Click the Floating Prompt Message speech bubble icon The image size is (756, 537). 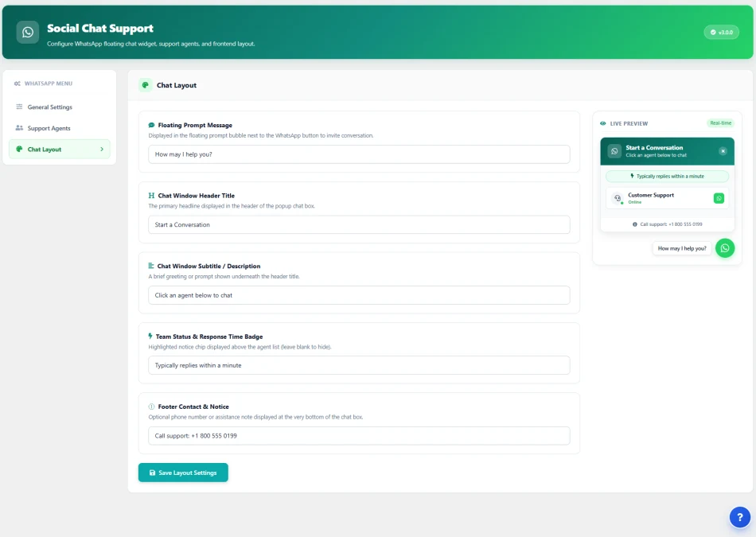(x=151, y=125)
